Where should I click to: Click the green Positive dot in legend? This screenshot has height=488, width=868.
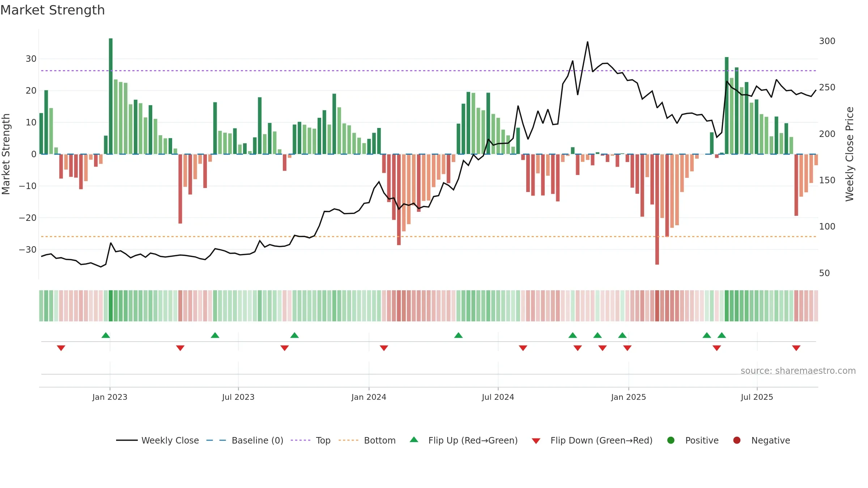(x=671, y=440)
